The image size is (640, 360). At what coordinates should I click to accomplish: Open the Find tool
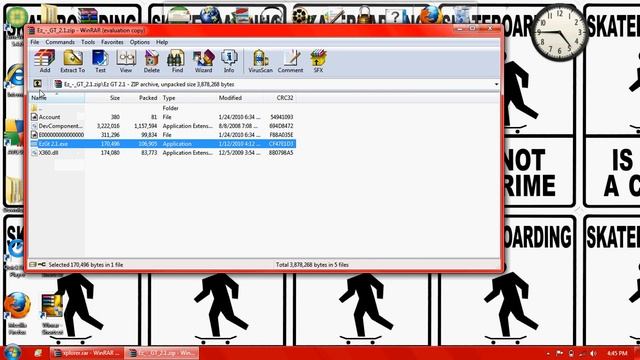[x=176, y=61]
